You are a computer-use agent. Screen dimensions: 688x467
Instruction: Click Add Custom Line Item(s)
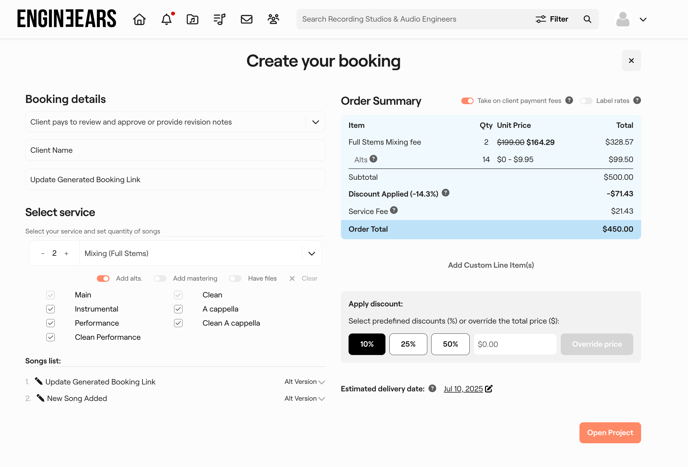pyautogui.click(x=490, y=265)
